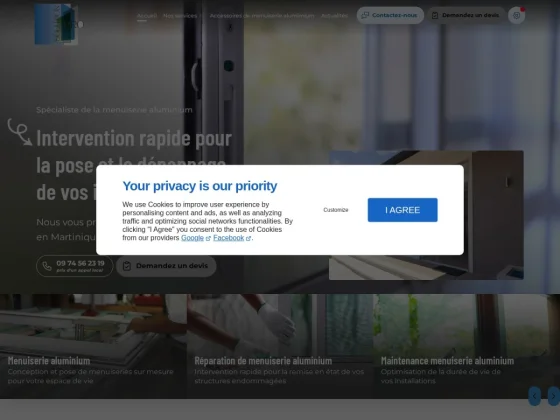Accept cookies with I AGREE button
The image size is (560, 420).
coord(402,210)
